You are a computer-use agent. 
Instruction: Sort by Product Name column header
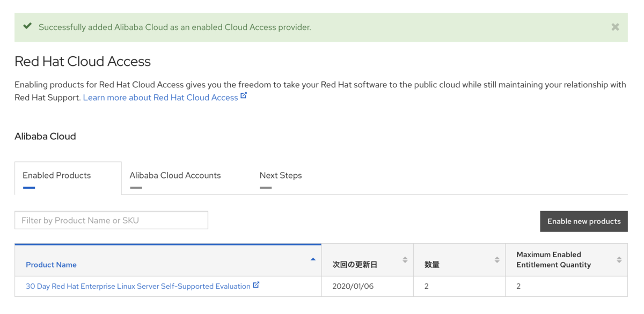(51, 265)
